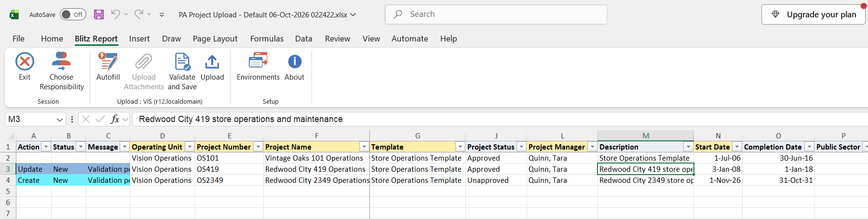Open the Draw tab
The image size is (868, 219).
click(171, 39)
